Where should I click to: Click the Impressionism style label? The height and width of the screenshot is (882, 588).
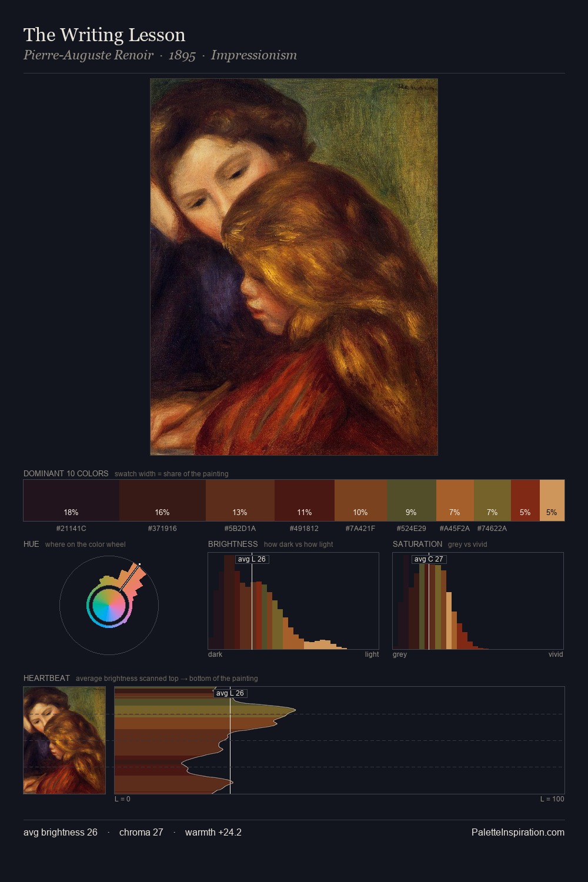[x=254, y=55]
